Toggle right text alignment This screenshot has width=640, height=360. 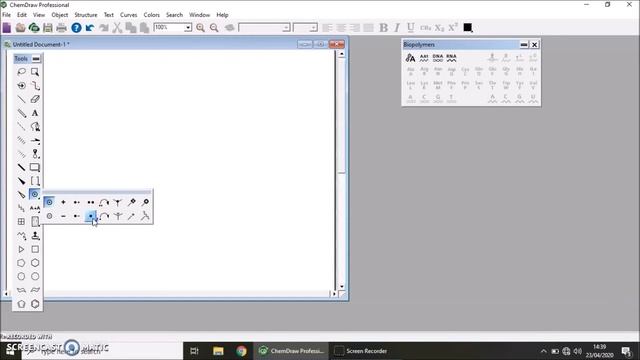355,28
